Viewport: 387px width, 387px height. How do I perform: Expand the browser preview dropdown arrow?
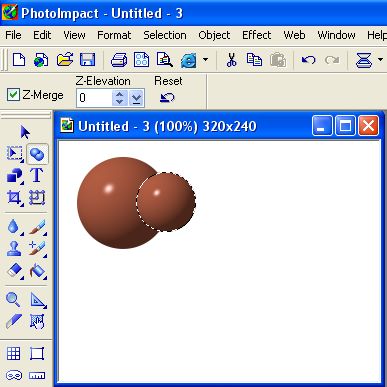(x=205, y=60)
